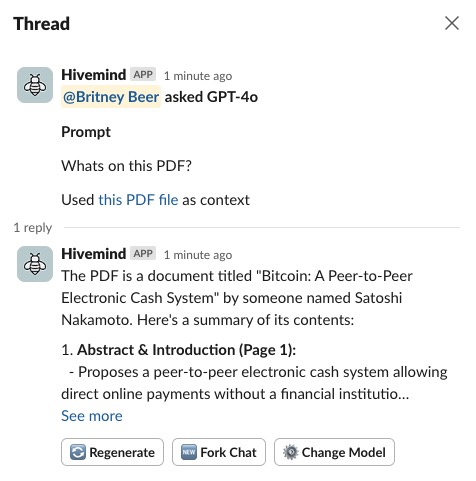Expand reply with See more link
The image size is (476, 481).
[92, 416]
